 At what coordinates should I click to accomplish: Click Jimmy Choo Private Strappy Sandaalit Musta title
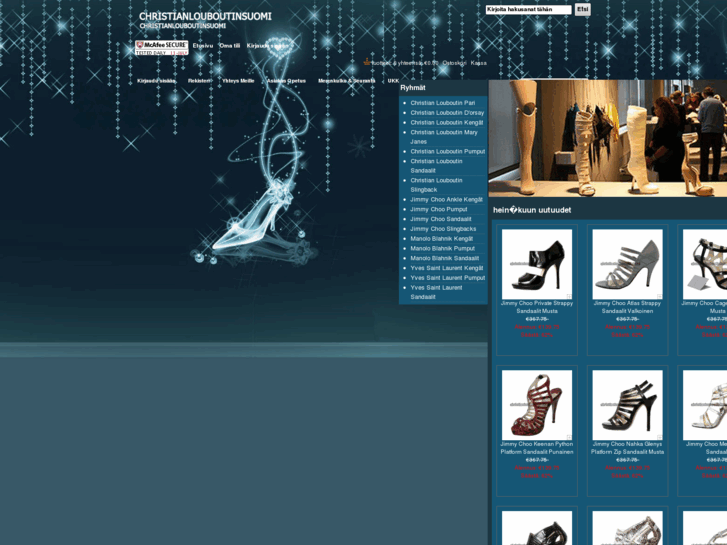click(537, 307)
